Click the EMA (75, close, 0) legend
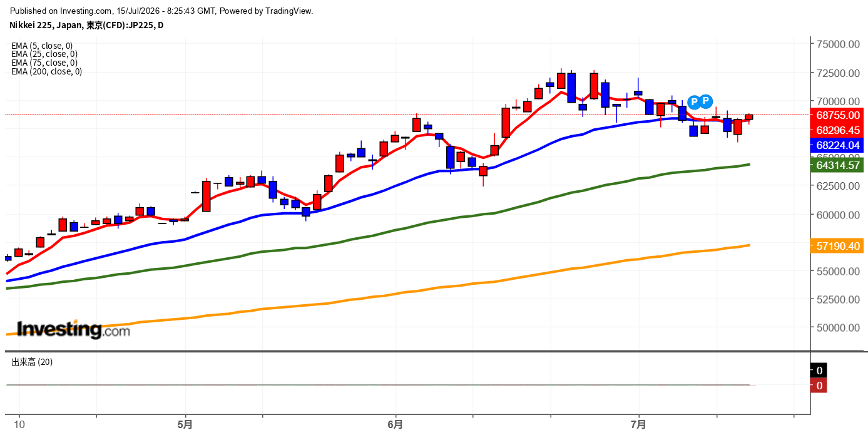The width and height of the screenshot is (868, 435). [x=44, y=63]
